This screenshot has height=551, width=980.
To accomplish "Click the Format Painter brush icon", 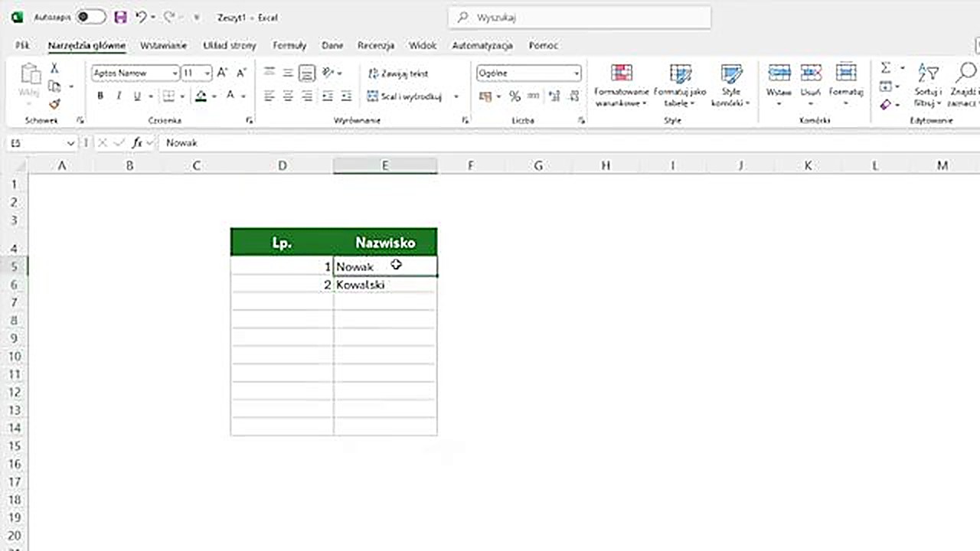I will coord(54,104).
